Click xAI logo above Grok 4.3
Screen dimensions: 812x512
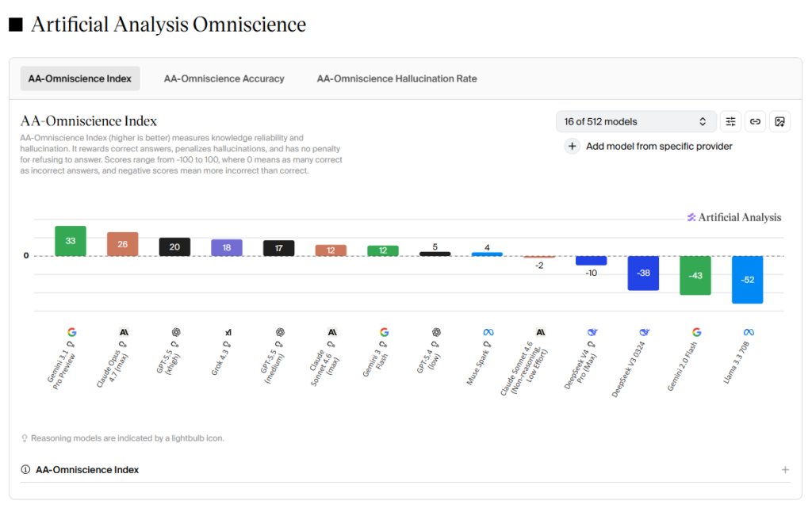click(x=228, y=332)
